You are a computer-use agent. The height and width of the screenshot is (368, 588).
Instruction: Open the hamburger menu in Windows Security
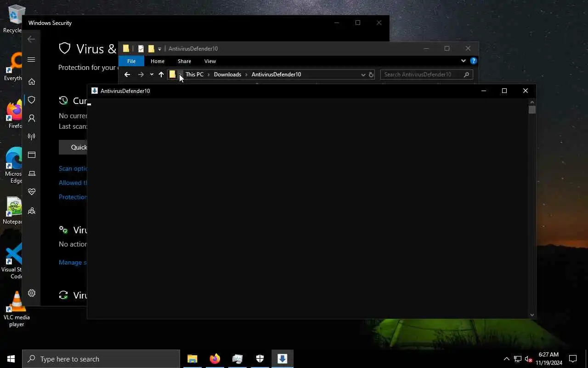(31, 59)
